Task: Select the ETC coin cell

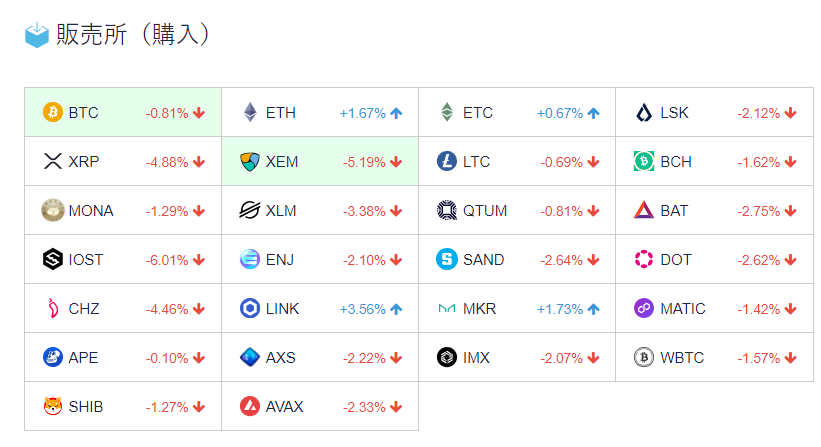Action: (516, 113)
